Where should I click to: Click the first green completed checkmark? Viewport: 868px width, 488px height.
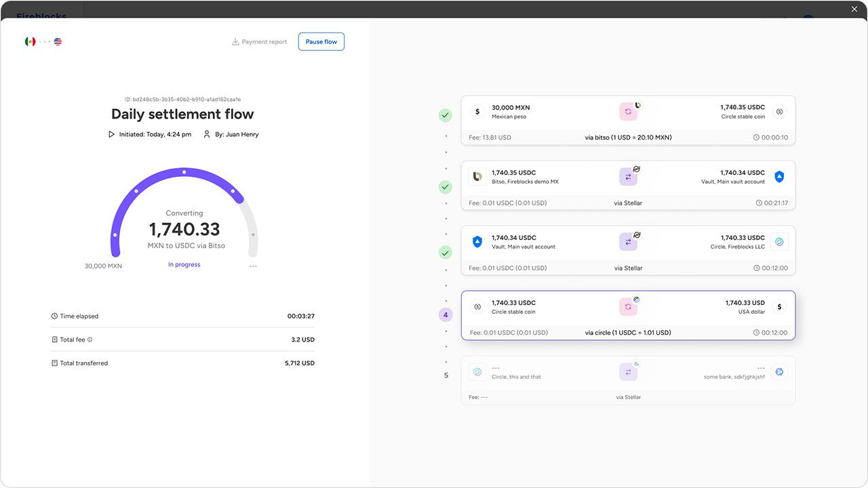[446, 115]
